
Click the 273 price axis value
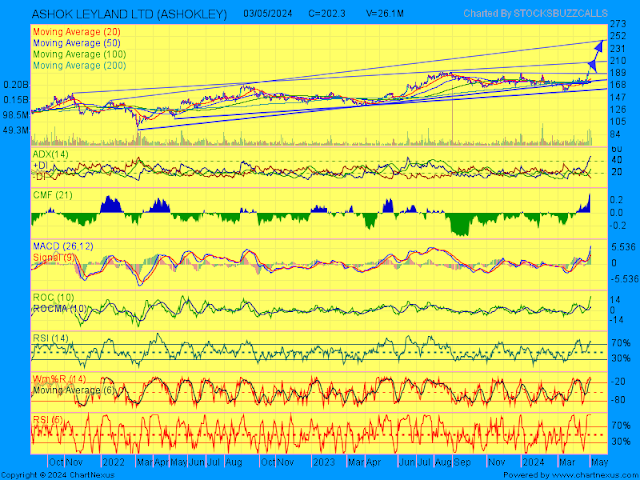pyautogui.click(x=618, y=24)
